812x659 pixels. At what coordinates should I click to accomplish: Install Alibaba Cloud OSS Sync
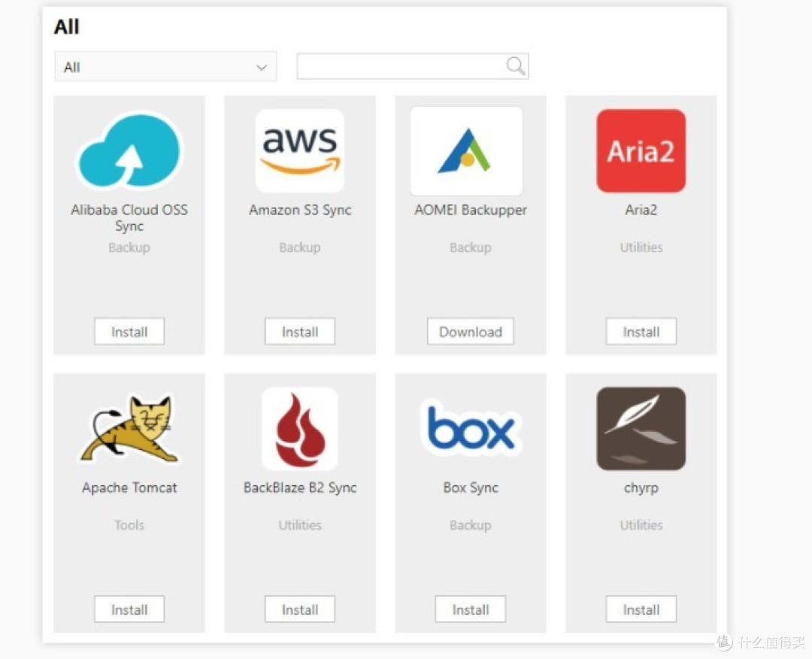coord(129,332)
